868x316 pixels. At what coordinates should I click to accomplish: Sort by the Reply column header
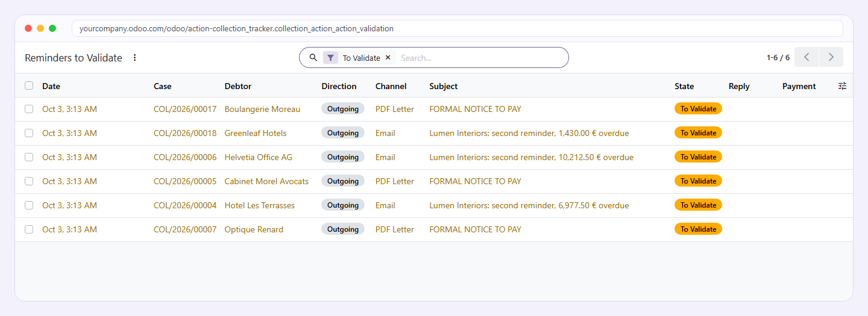739,86
